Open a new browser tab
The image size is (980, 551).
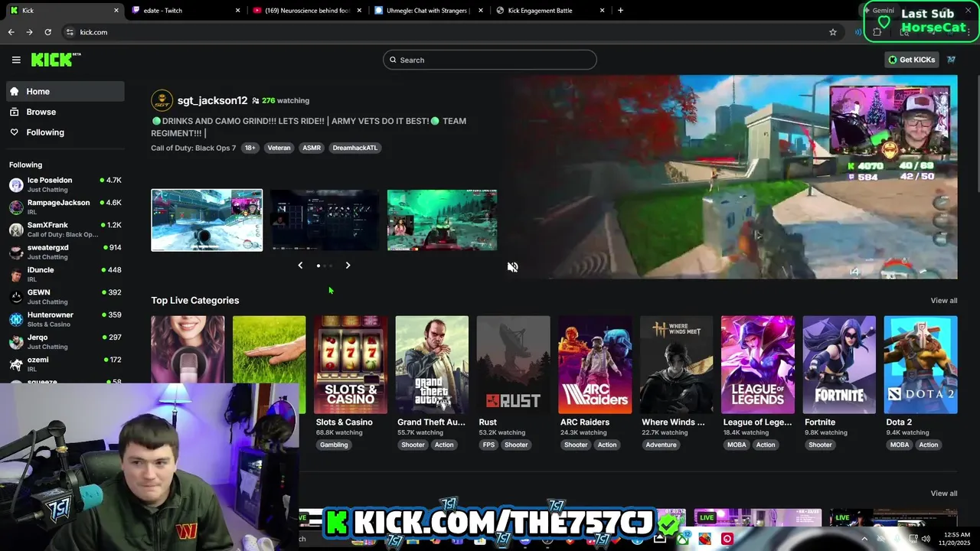pos(620,11)
